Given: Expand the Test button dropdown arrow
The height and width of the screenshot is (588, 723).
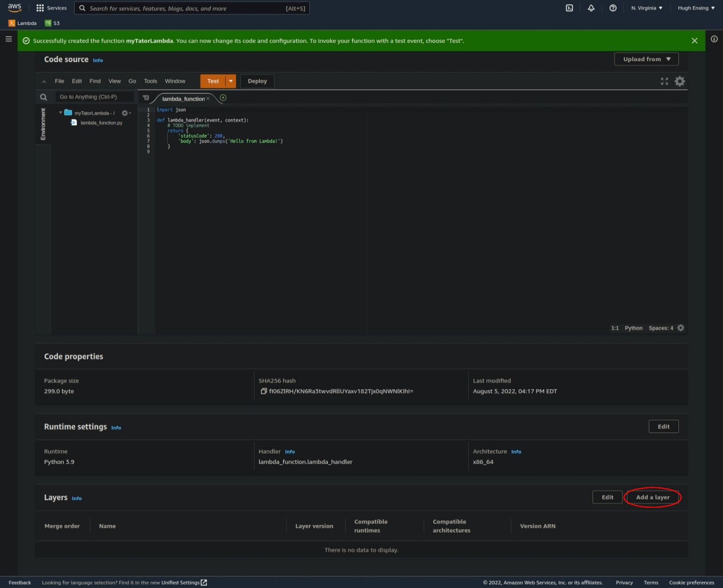Looking at the screenshot, I should (x=231, y=81).
